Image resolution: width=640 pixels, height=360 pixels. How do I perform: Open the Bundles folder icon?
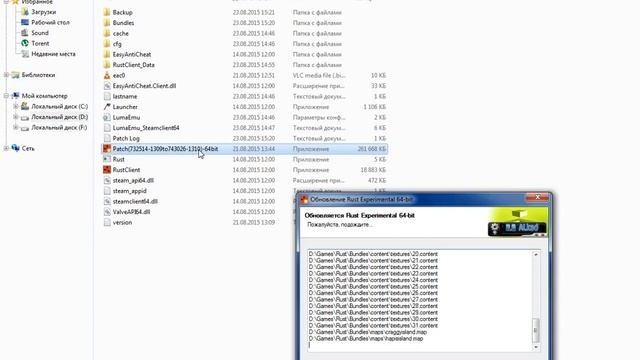click(107, 23)
